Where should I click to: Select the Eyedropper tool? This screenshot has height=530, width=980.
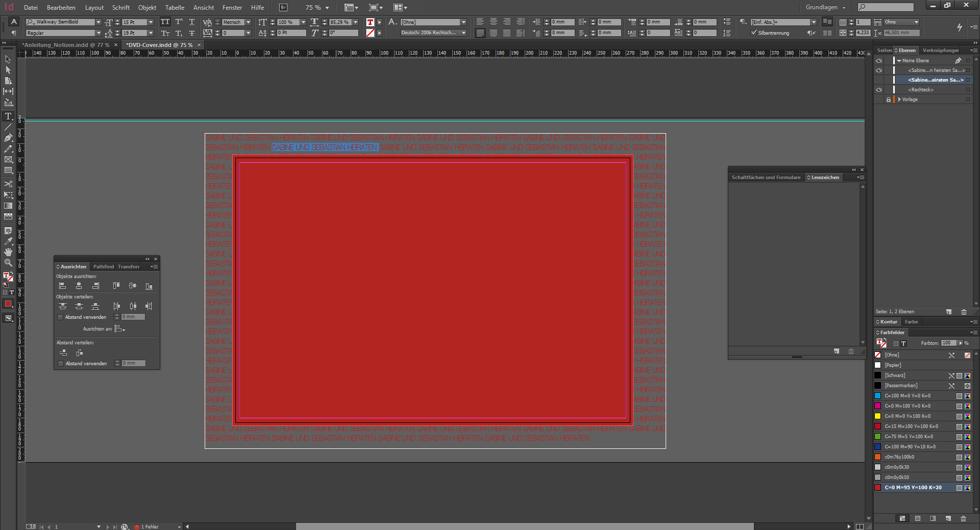coord(8,241)
